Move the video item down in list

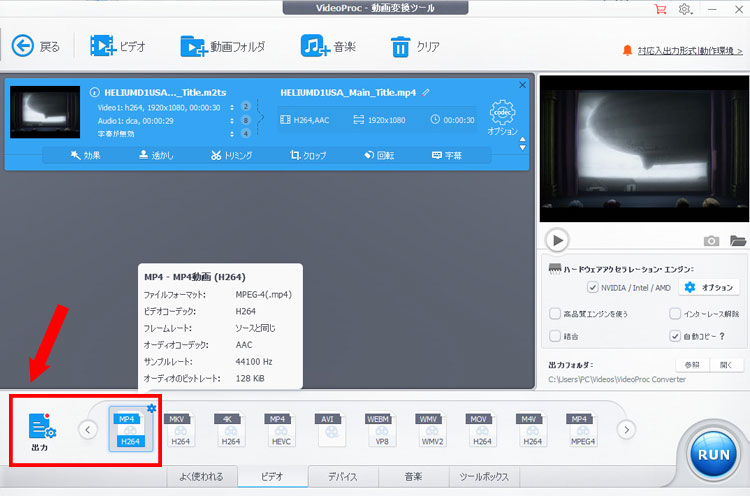pos(522,148)
